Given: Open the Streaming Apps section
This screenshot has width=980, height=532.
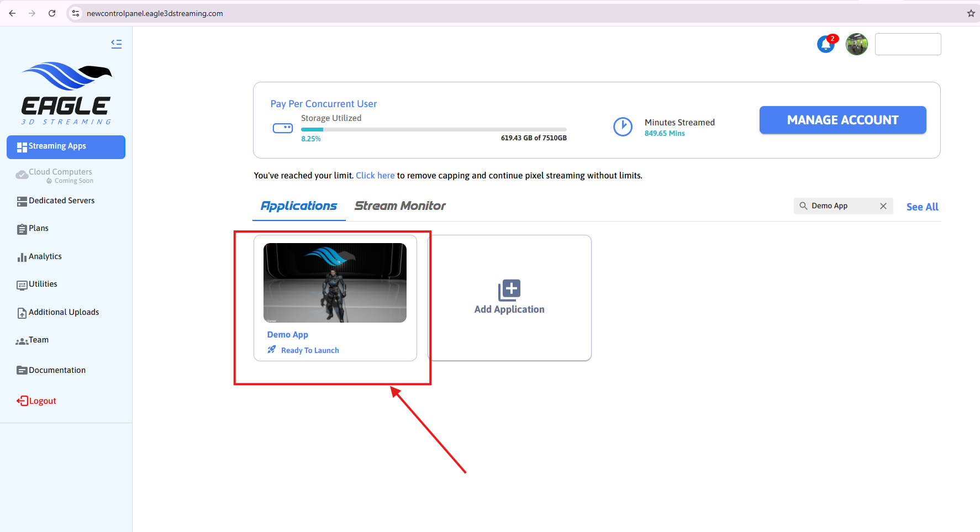Looking at the screenshot, I should point(66,146).
